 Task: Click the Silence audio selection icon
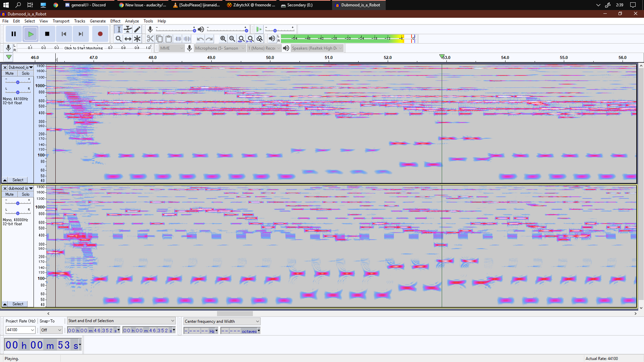click(187, 39)
